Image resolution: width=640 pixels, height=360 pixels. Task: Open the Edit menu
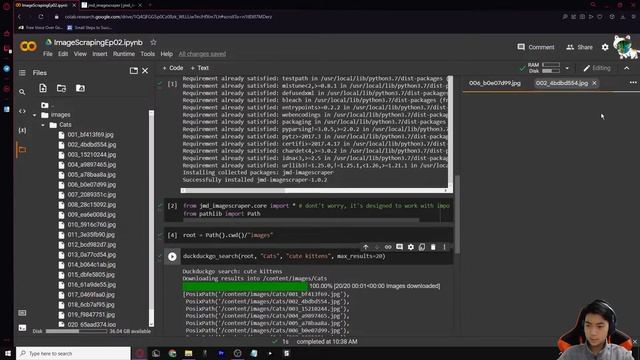click(63, 54)
